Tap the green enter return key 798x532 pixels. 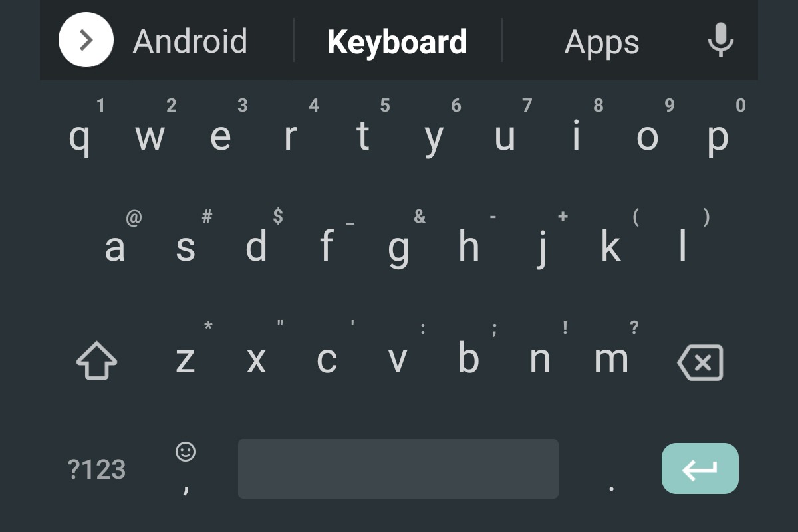click(x=700, y=469)
